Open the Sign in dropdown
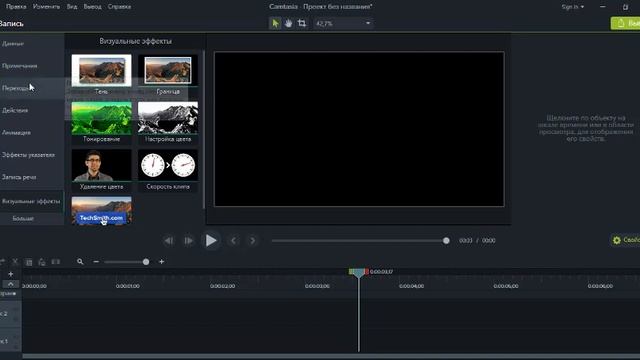Image resolution: width=640 pixels, height=360 pixels. point(572,7)
